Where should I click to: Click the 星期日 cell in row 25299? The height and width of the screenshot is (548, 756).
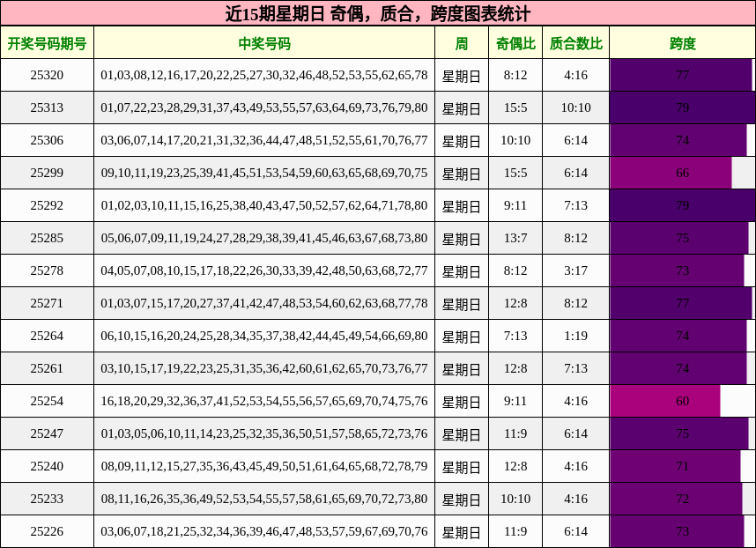460,173
